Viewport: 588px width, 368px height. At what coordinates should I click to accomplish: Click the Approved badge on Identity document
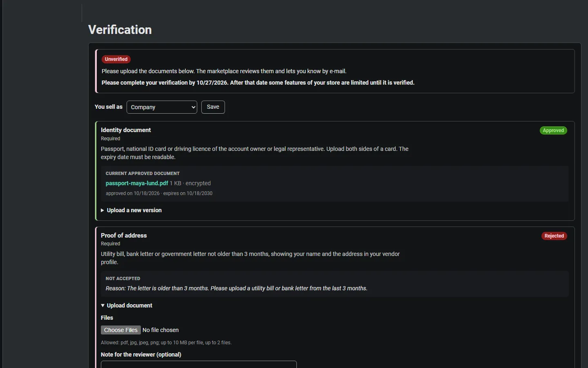point(553,130)
